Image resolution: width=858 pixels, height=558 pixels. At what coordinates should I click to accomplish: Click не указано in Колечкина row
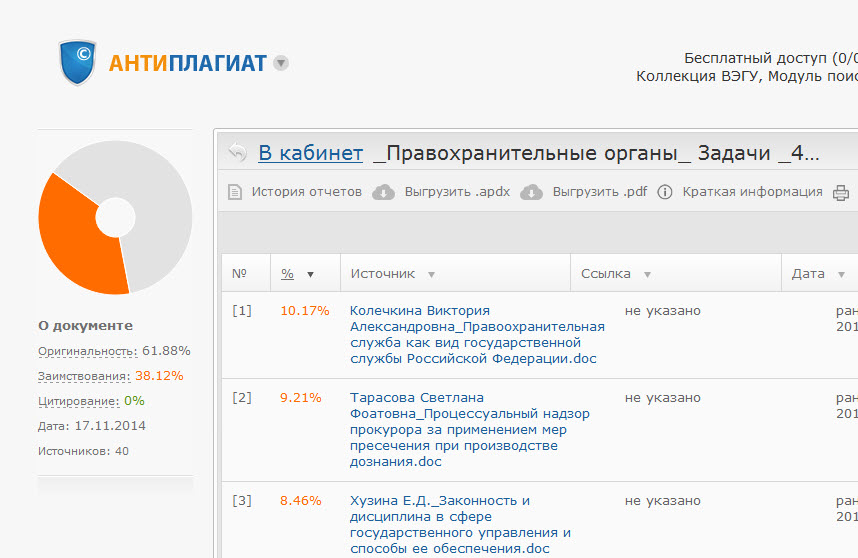[x=663, y=311]
